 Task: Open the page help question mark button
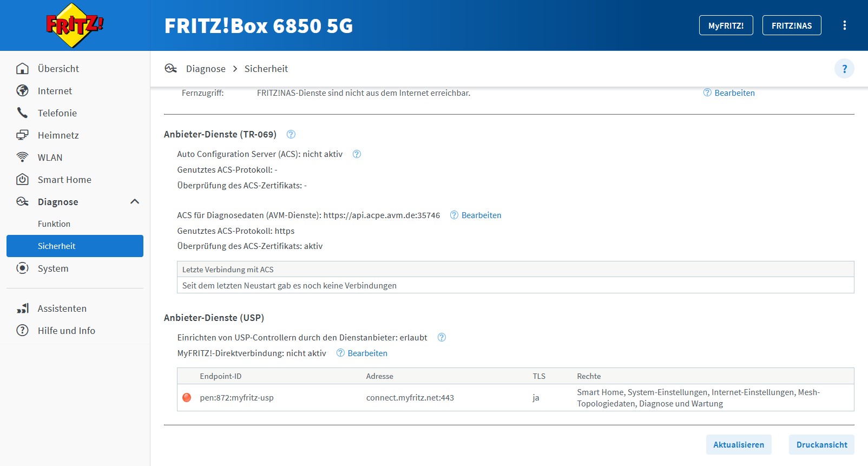[x=844, y=69]
